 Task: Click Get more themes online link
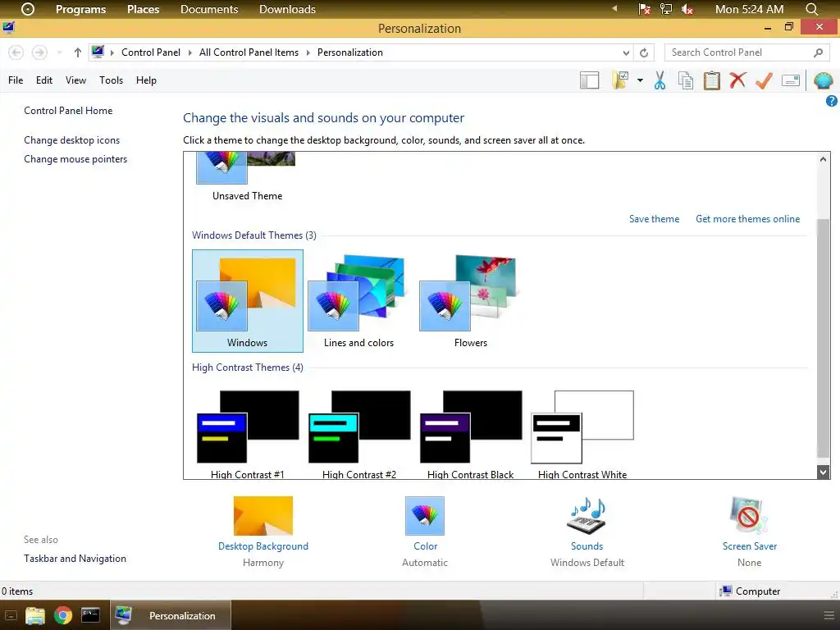click(x=747, y=218)
